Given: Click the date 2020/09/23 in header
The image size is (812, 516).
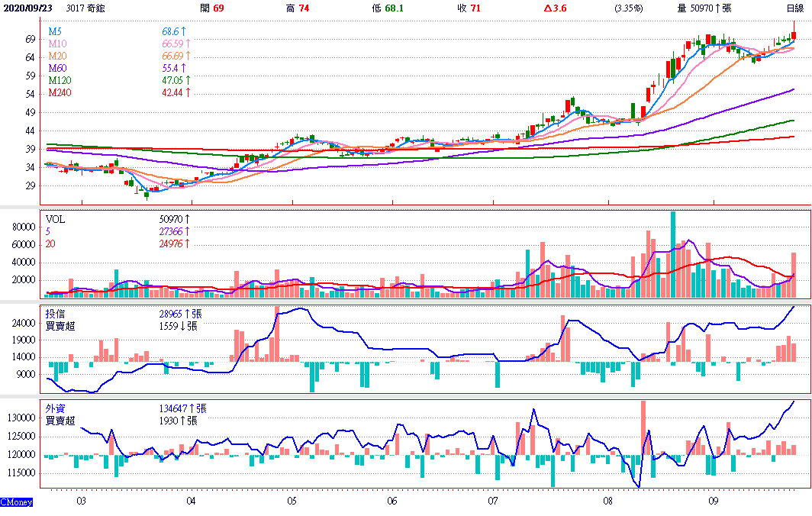Looking at the screenshot, I should (x=27, y=8).
